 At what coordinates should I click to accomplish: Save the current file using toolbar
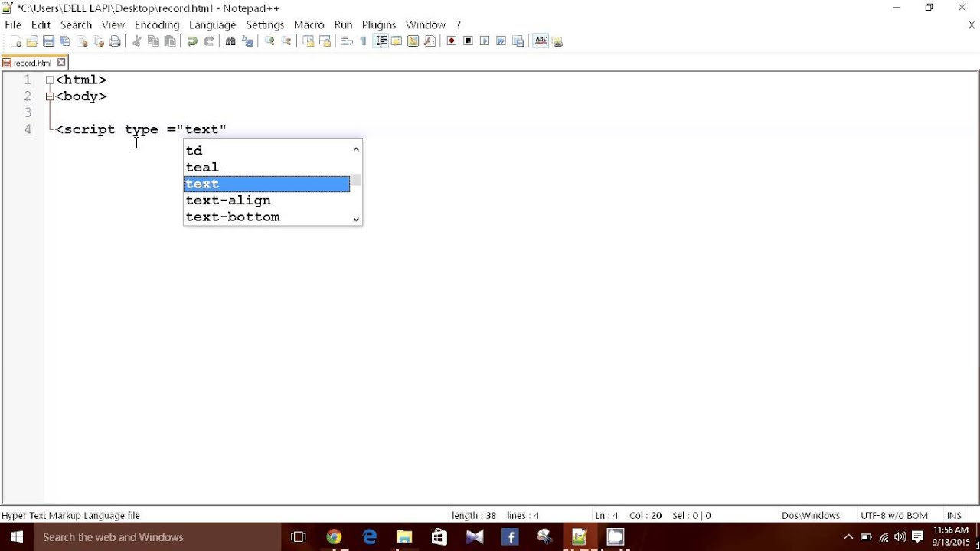pos(49,41)
